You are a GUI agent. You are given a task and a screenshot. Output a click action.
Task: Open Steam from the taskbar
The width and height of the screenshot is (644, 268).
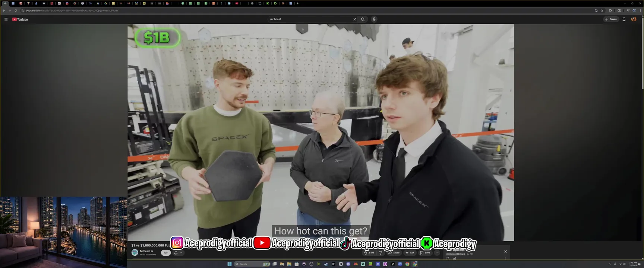pos(326,264)
